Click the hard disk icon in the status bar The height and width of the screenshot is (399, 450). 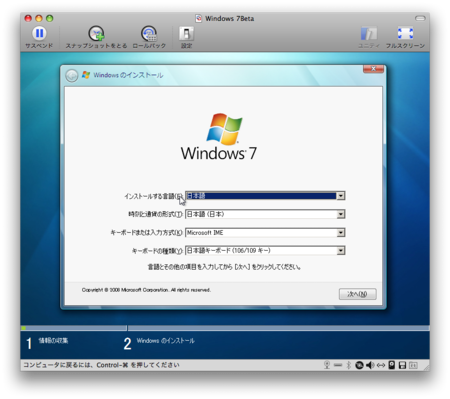(x=392, y=365)
